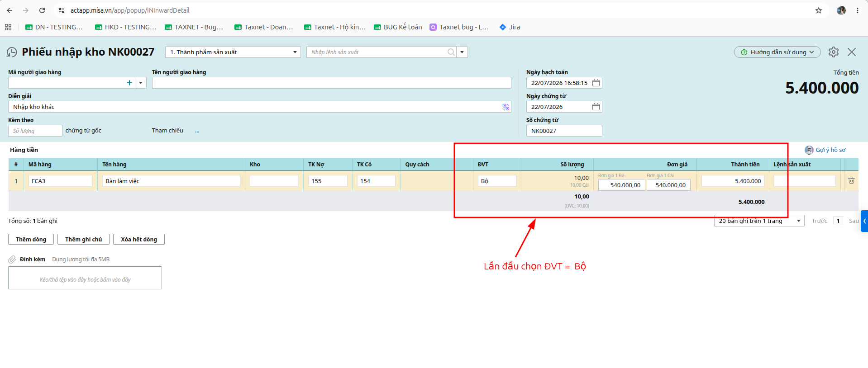
Task: Open the settings gear icon
Action: (x=834, y=52)
